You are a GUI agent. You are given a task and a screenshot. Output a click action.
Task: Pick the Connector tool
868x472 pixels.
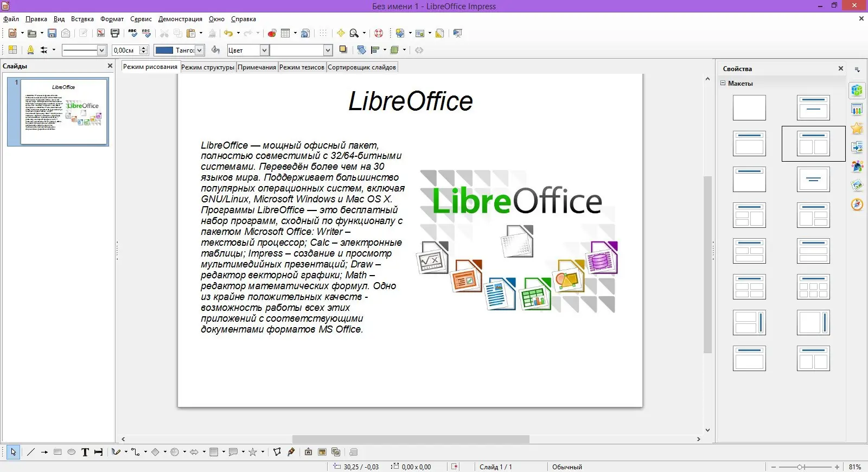[x=136, y=452]
